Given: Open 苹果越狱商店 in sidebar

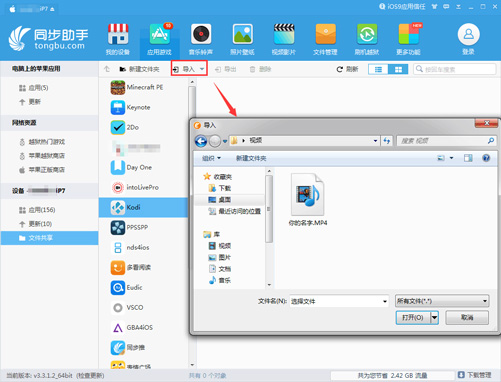Looking at the screenshot, I should coord(42,156).
